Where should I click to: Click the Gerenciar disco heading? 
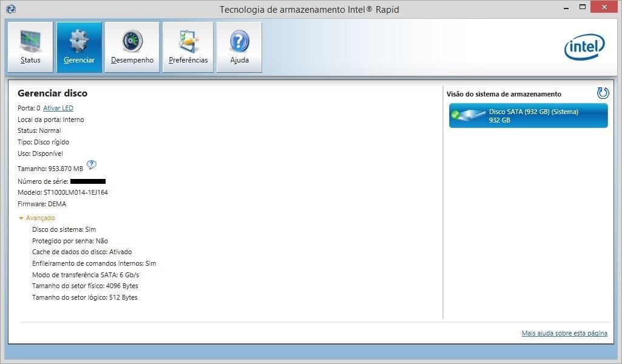point(52,93)
